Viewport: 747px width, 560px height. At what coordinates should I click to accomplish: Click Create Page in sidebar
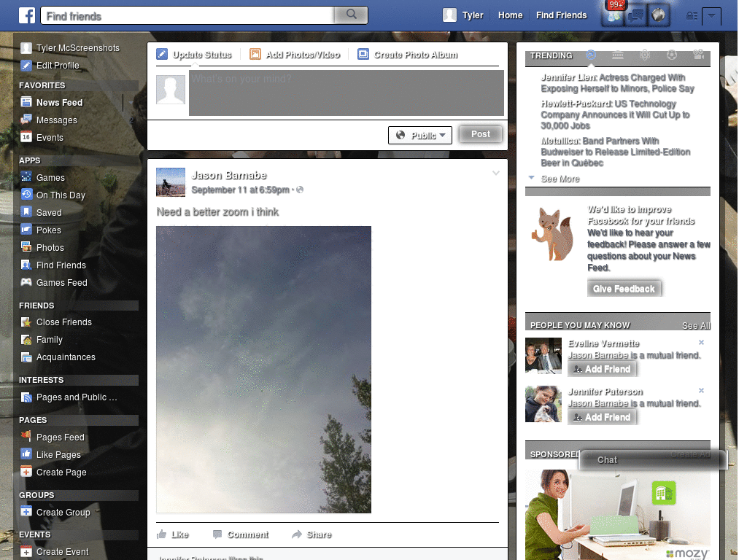(53, 472)
